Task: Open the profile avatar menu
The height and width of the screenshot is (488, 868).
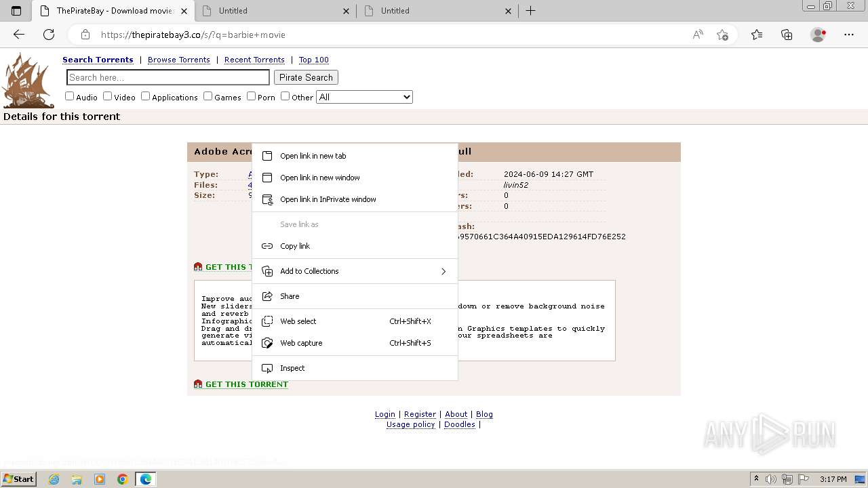Action: coord(818,35)
